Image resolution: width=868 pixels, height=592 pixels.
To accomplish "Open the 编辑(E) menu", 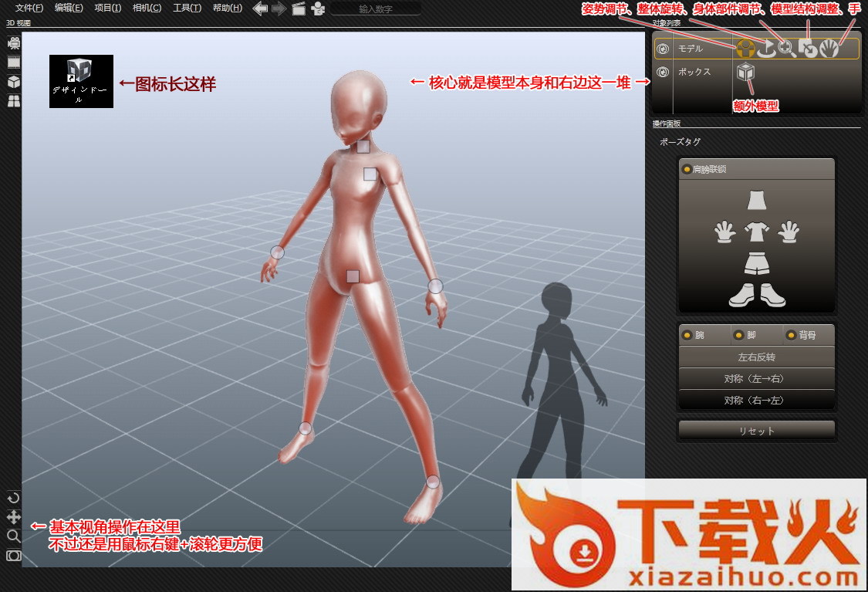I will [69, 8].
